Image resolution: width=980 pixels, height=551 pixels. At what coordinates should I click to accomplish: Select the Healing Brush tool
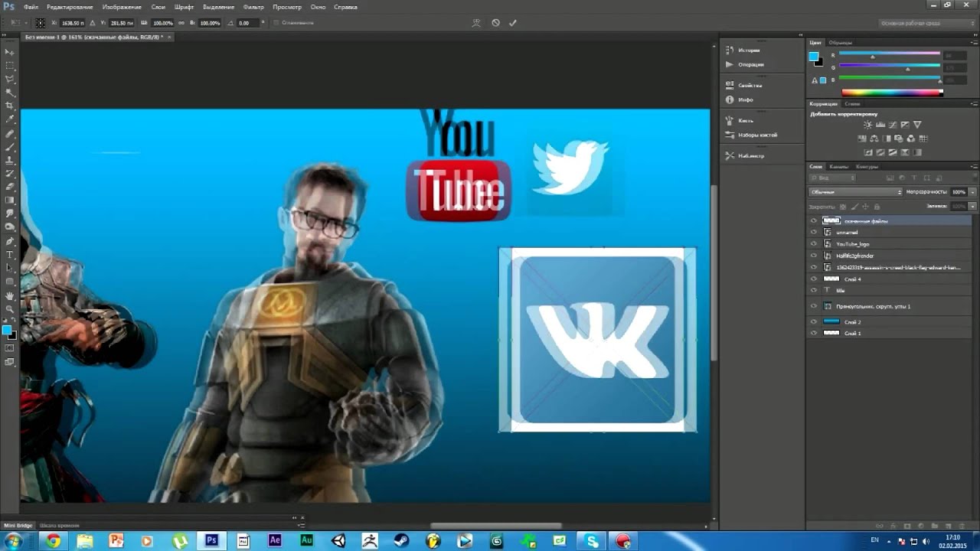coord(10,133)
